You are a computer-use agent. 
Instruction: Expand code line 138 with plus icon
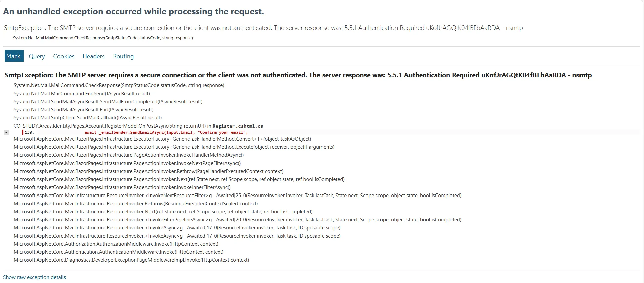coord(6,132)
